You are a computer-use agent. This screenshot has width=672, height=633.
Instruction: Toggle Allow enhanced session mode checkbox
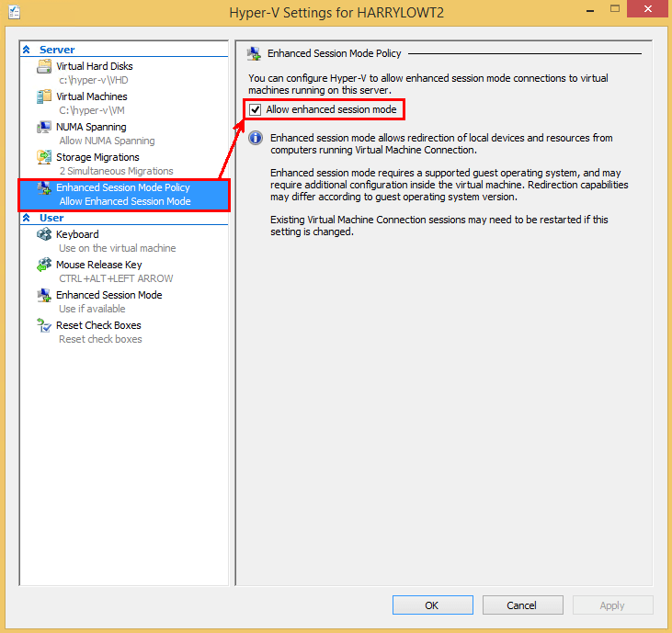pyautogui.click(x=255, y=109)
